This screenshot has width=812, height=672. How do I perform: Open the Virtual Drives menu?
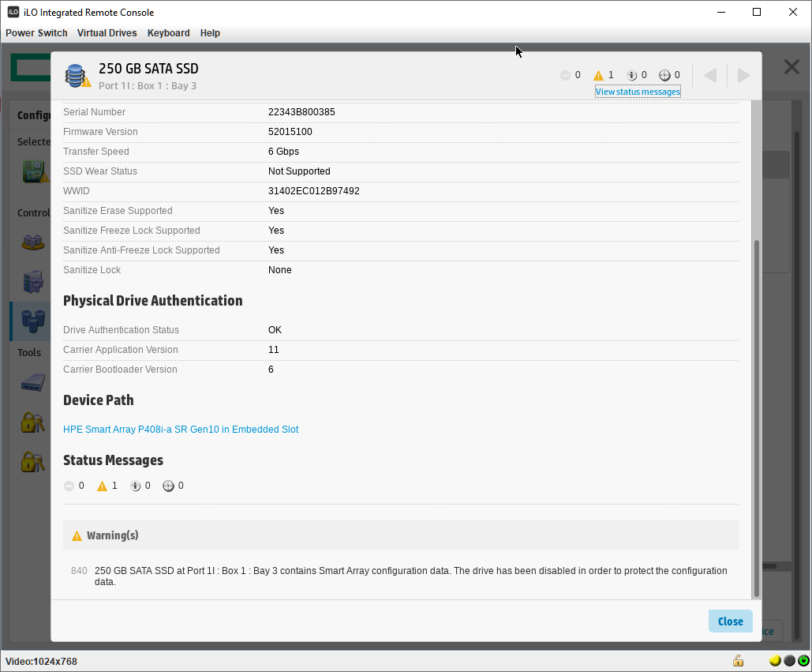pyautogui.click(x=107, y=32)
